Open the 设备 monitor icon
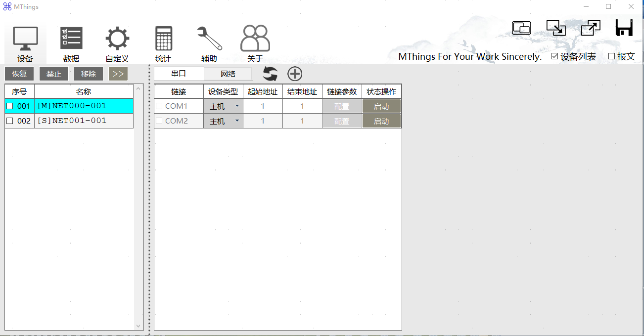The image size is (644, 336). click(25, 40)
